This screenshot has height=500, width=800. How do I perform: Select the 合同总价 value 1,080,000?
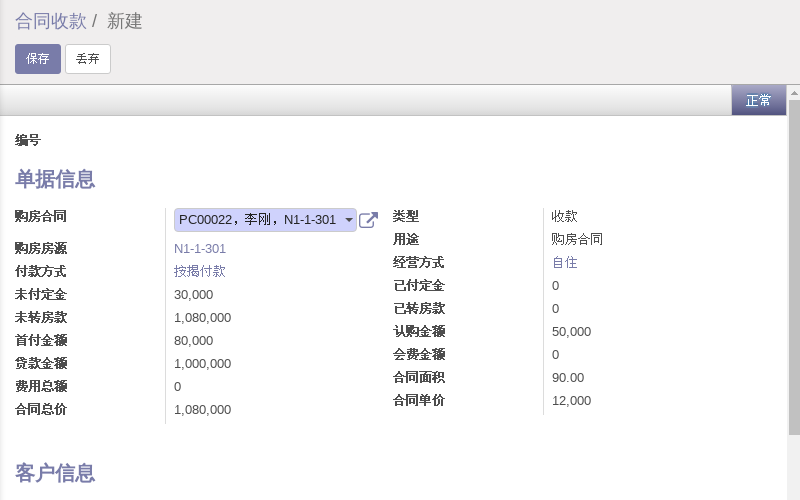click(x=202, y=409)
